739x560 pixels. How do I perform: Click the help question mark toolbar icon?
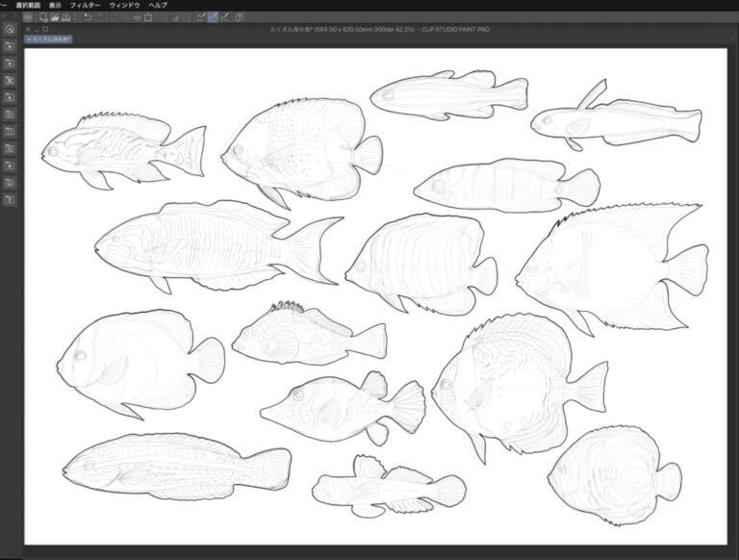click(239, 17)
